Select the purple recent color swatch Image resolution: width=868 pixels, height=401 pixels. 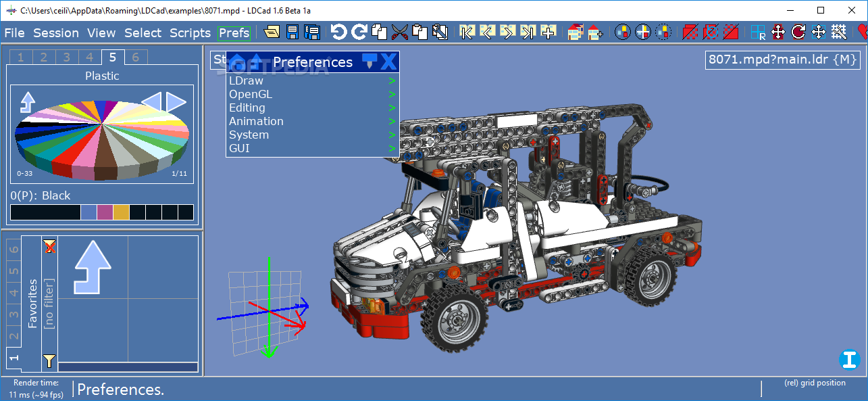tap(105, 212)
